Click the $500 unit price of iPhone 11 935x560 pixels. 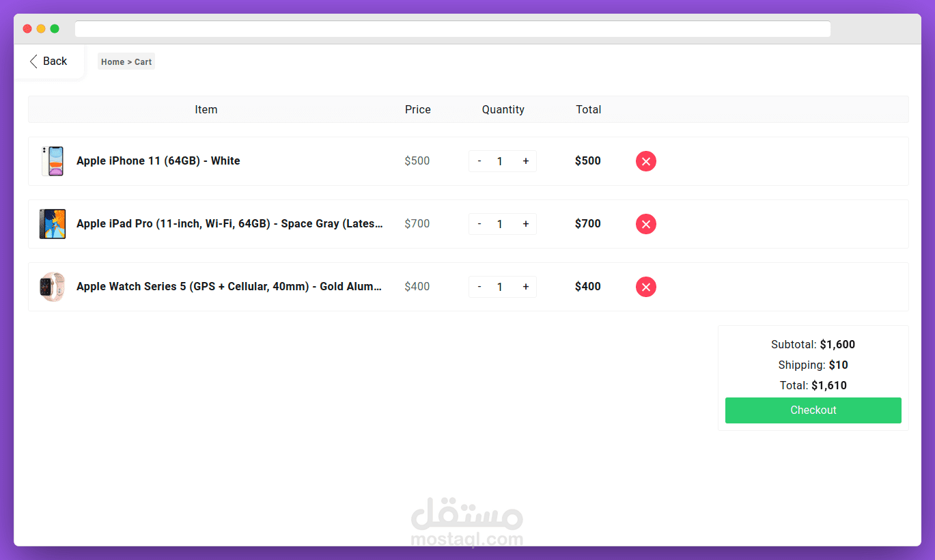coord(417,161)
